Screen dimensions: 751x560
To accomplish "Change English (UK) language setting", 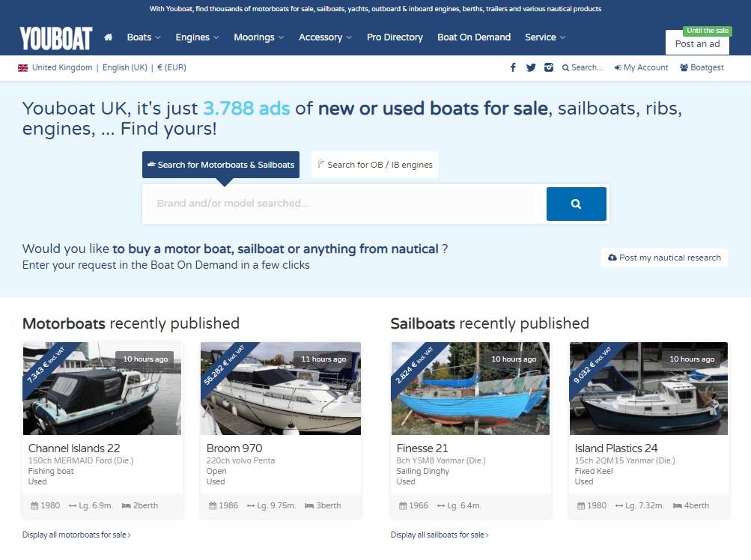I will pos(124,67).
